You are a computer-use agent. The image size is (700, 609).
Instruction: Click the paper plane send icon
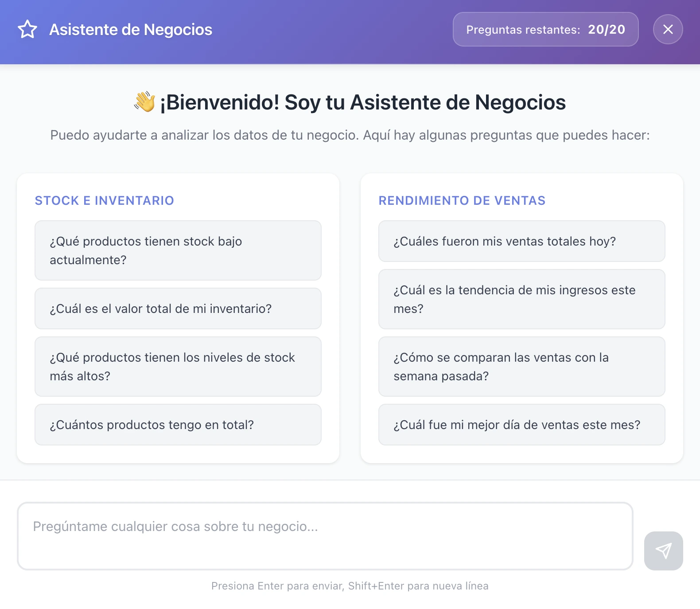(663, 550)
